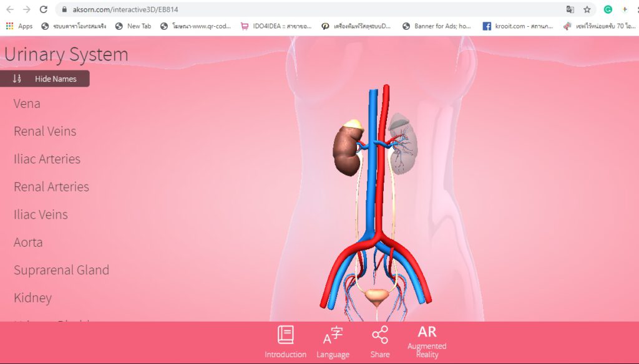Image resolution: width=639 pixels, height=364 pixels.
Task: Open the New Tab bookmark
Action: 133,26
